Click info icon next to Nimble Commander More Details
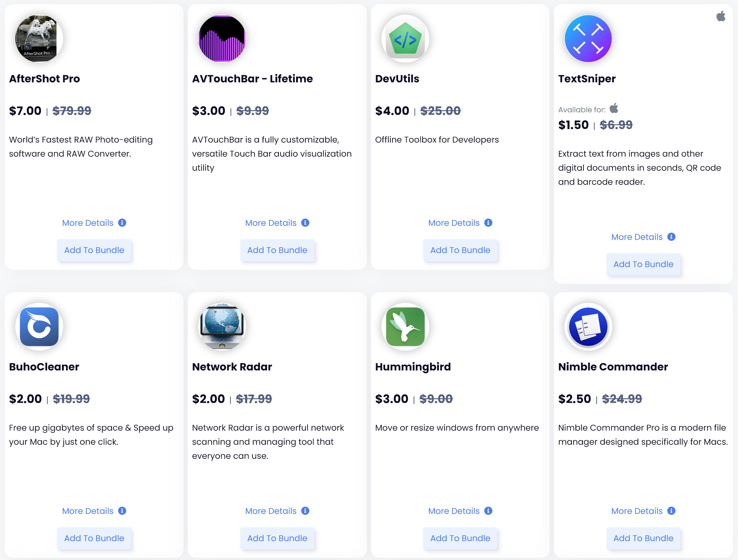This screenshot has width=738, height=560. pos(671,511)
